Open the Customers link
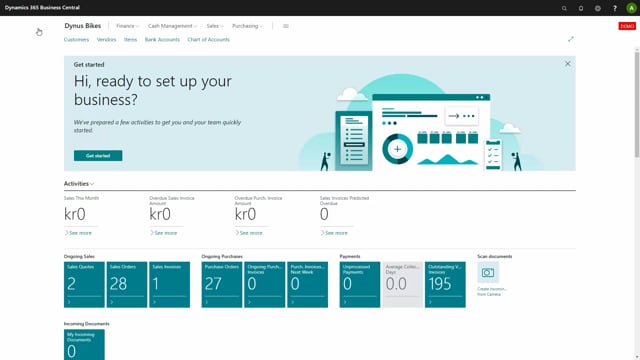 76,40
